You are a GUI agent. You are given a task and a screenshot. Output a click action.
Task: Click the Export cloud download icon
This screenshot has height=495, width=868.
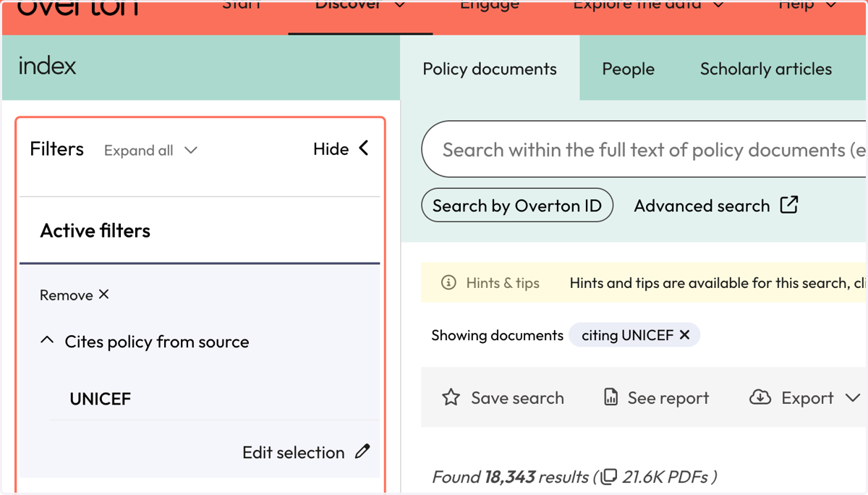click(759, 397)
